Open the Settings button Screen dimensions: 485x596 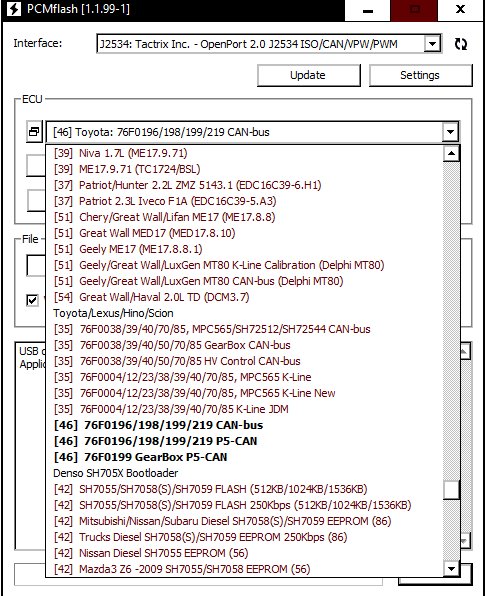[420, 75]
